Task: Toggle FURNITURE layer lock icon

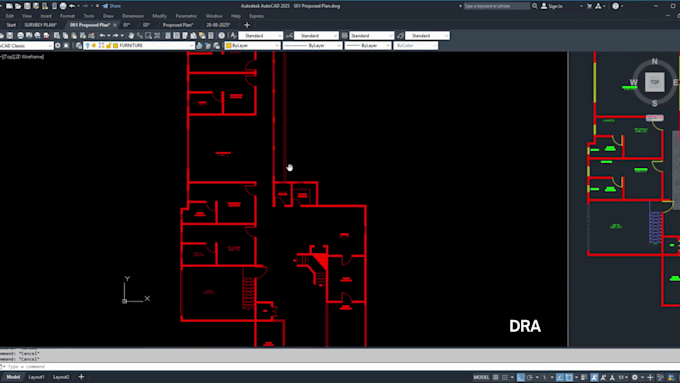Action: 108,46
